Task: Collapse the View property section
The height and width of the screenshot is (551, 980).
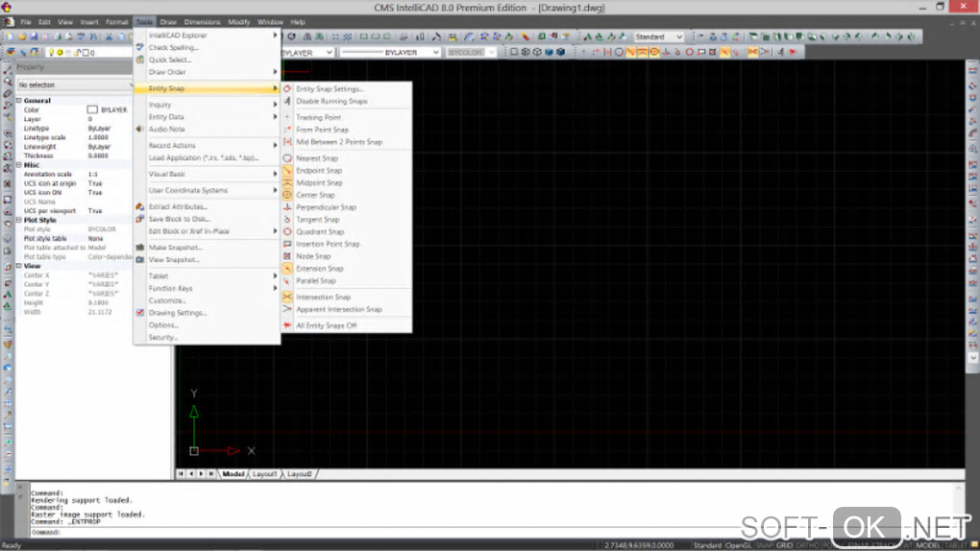Action: (x=19, y=266)
